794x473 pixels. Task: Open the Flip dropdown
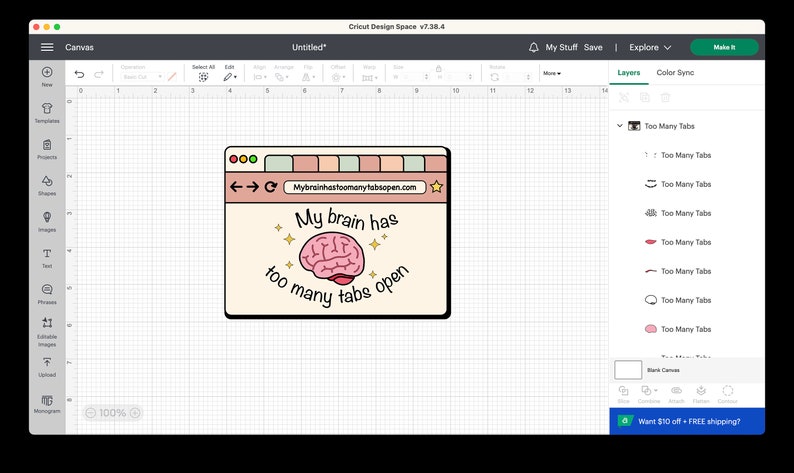coord(308,77)
